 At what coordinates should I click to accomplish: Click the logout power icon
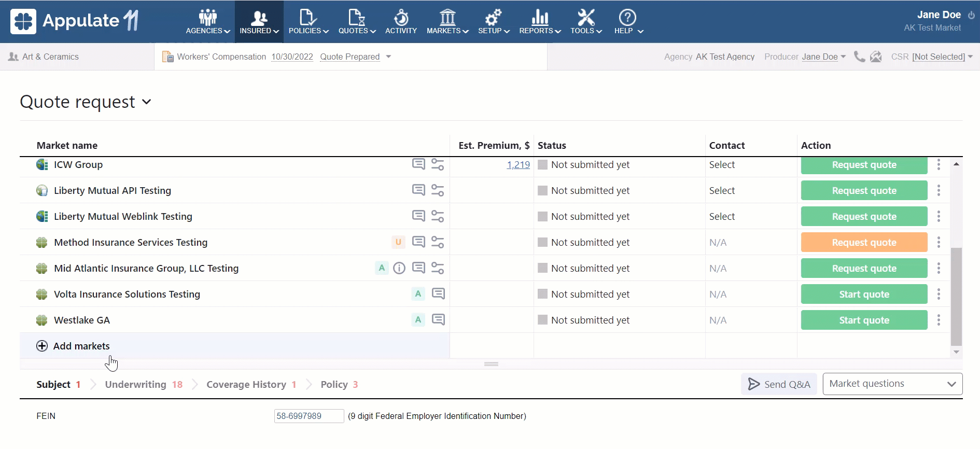pos(971,15)
